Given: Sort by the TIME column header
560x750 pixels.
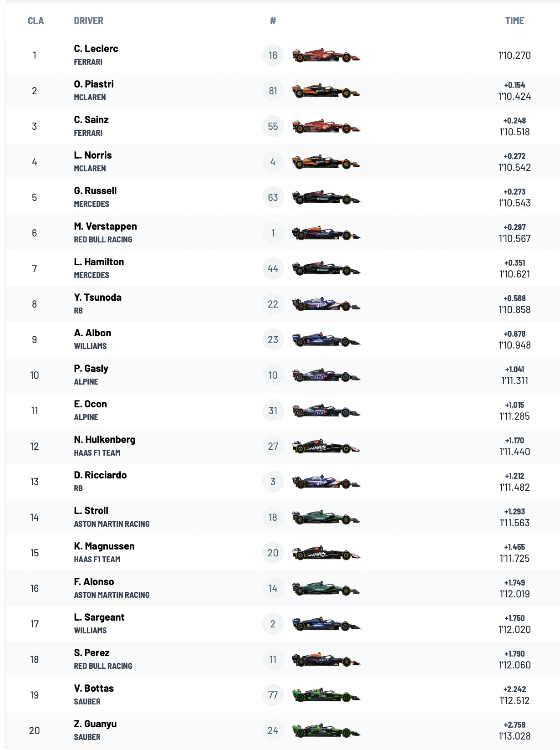Looking at the screenshot, I should coord(514,21).
